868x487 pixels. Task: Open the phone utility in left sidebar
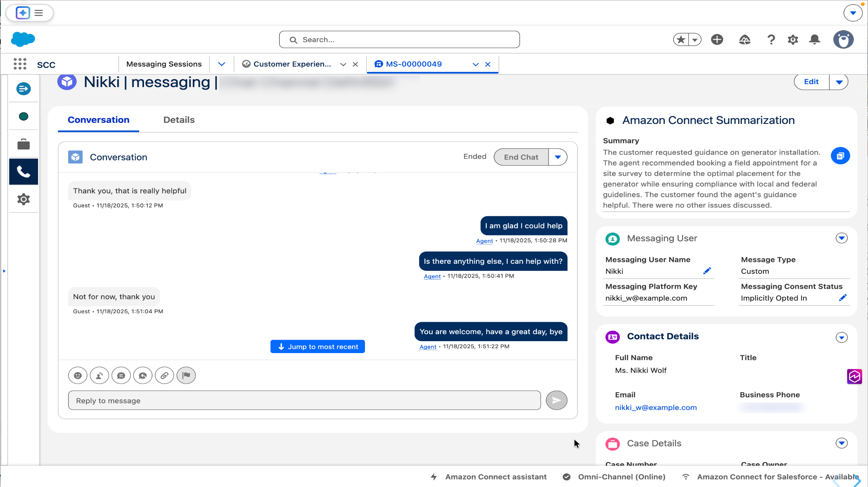point(23,172)
